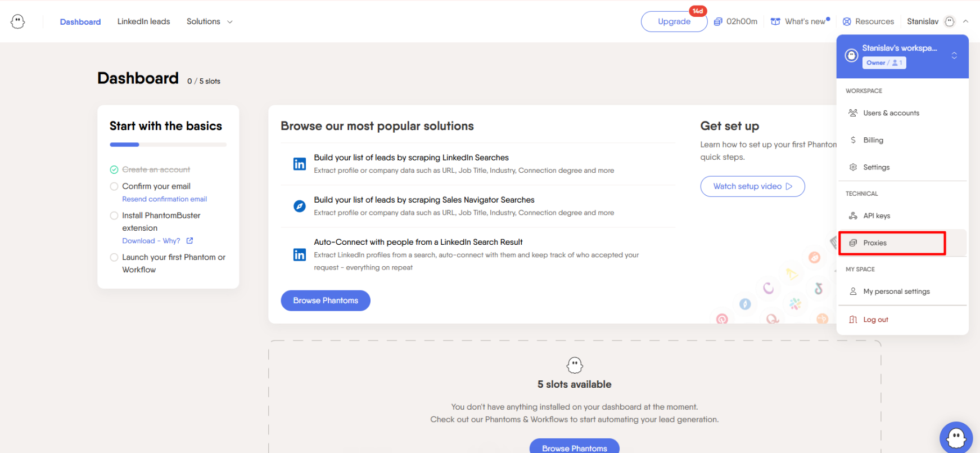
Task: Open the Resources help menu
Action: tap(868, 21)
